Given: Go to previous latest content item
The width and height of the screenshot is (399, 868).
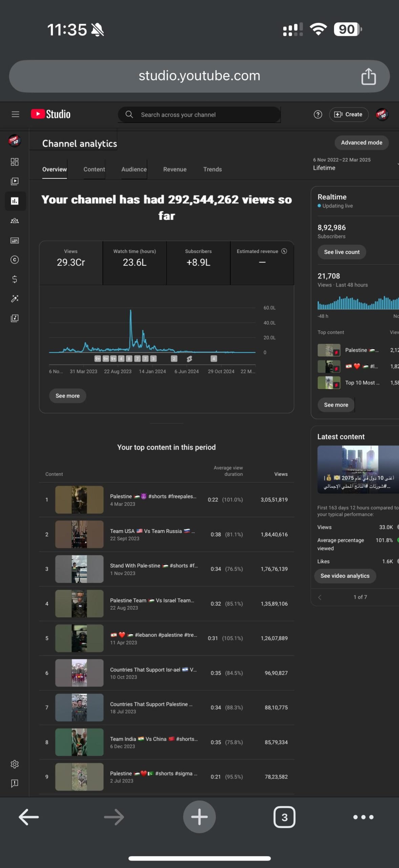Looking at the screenshot, I should [x=319, y=597].
